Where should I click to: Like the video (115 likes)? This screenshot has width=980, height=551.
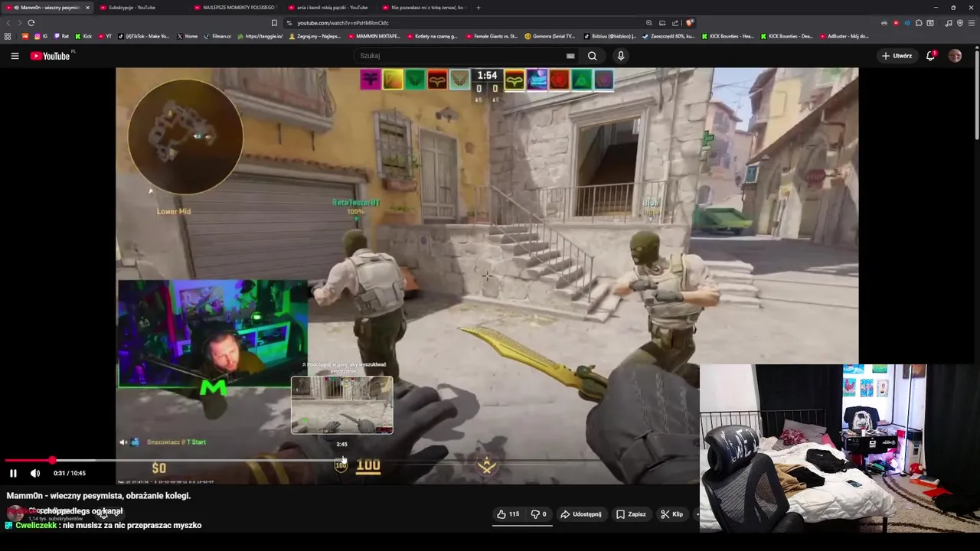[508, 514]
